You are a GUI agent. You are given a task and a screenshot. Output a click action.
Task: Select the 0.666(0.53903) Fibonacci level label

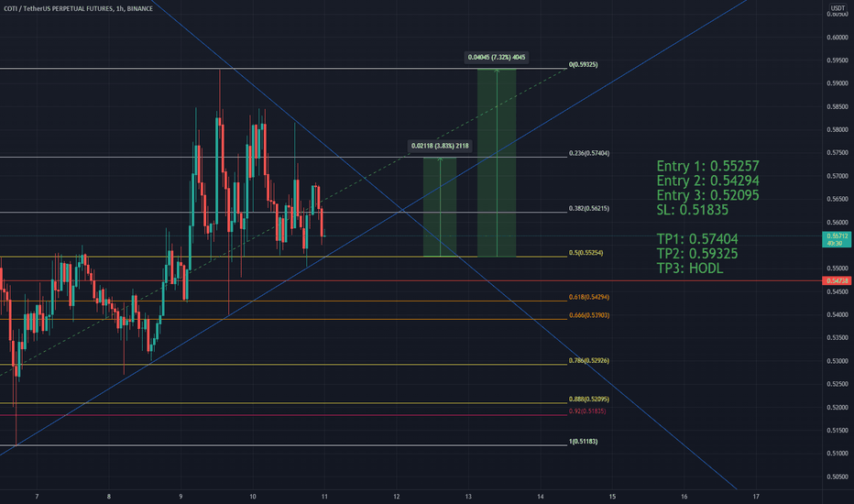pyautogui.click(x=589, y=315)
